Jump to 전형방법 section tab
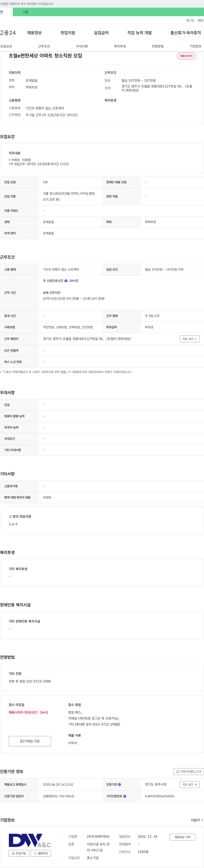The width and height of the screenshot is (204, 868). (x=158, y=46)
